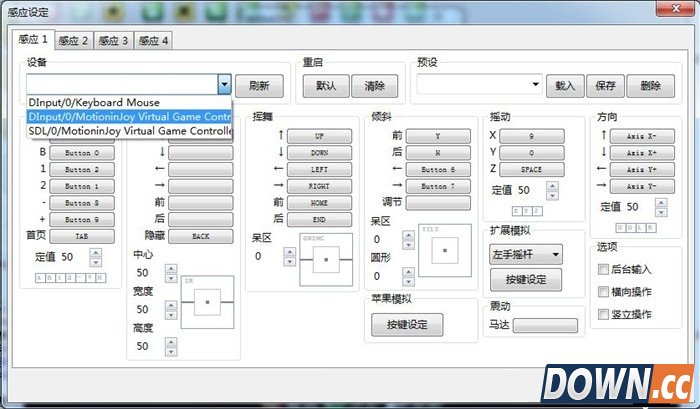Click the 倾斜 right Button 7 mapping

click(438, 186)
